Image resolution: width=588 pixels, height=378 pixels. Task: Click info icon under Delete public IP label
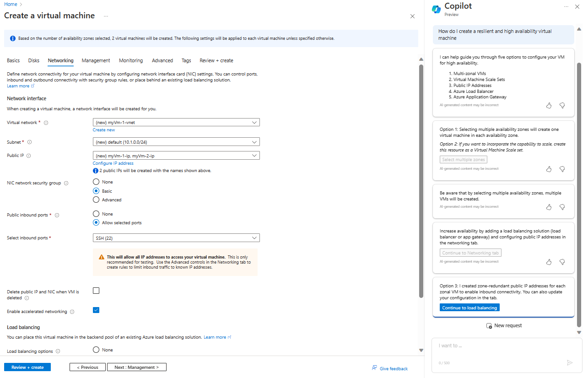(x=27, y=298)
